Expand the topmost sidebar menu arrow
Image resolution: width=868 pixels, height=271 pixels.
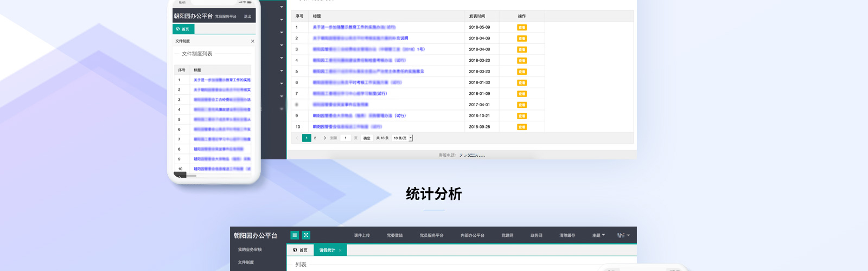(282, 7)
